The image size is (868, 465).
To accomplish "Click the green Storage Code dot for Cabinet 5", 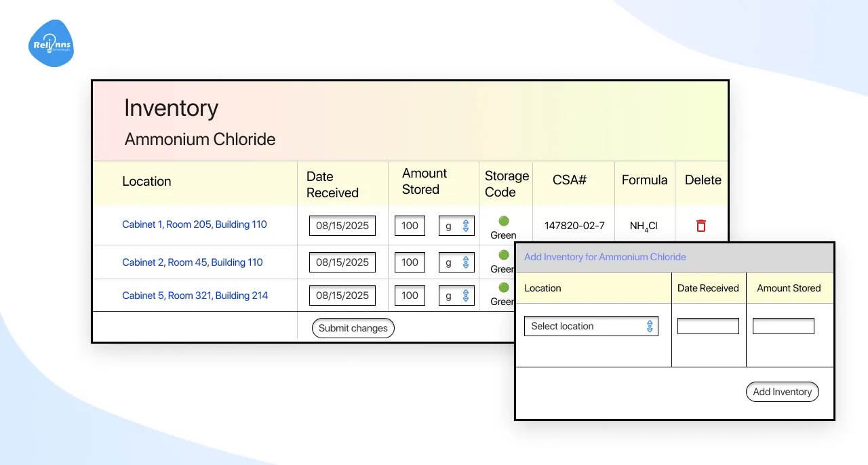I will 503,287.
